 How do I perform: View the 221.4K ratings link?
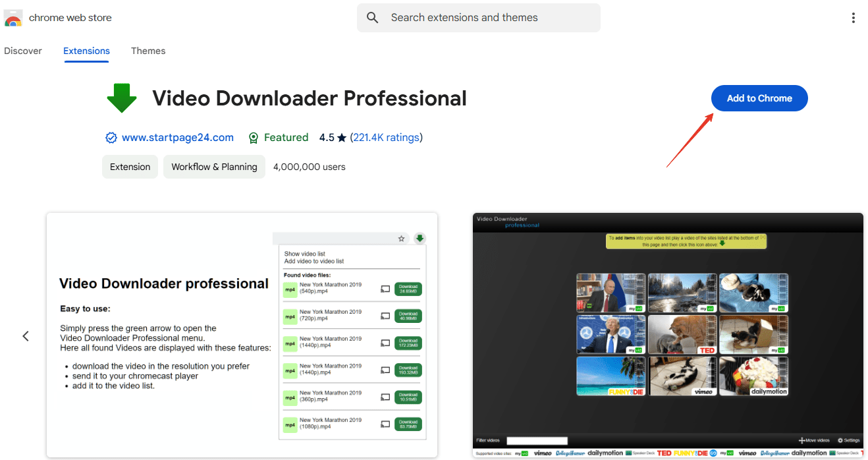tap(386, 138)
